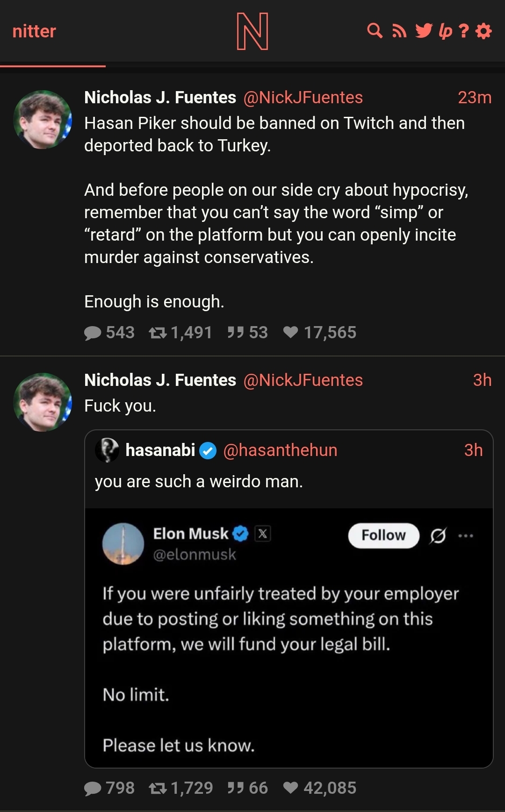
Task: Click Fuentes avatar on the second tweet
Action: (x=43, y=402)
